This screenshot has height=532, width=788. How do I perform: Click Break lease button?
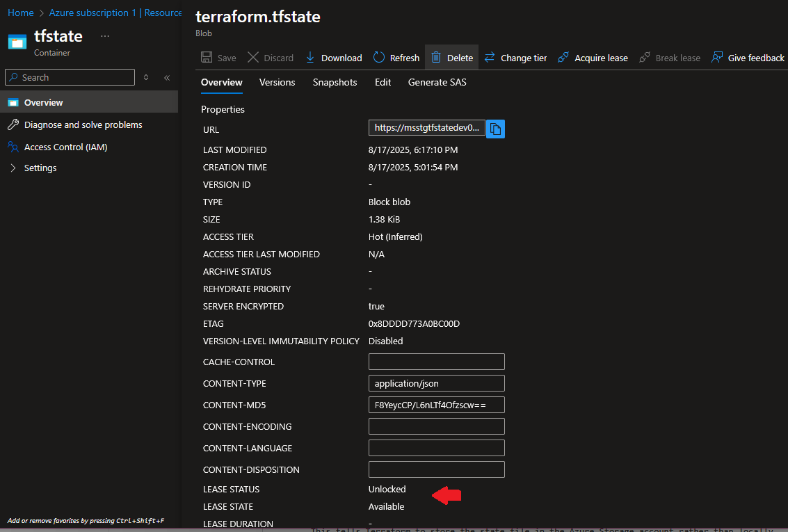(669, 58)
